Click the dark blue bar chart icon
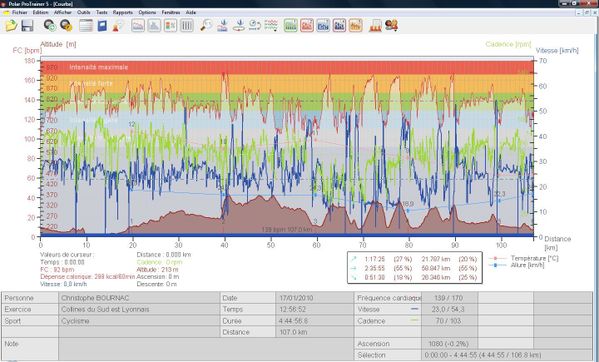 [x=339, y=26]
